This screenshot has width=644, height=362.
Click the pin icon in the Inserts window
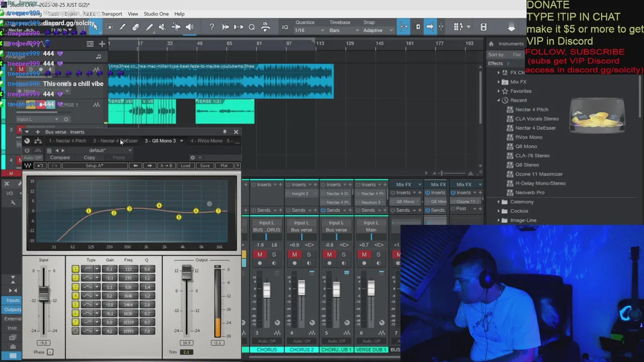224,132
